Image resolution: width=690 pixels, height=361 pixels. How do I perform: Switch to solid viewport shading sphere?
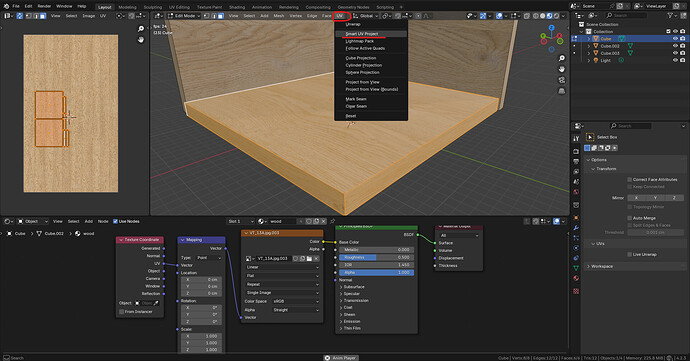pyautogui.click(x=543, y=16)
